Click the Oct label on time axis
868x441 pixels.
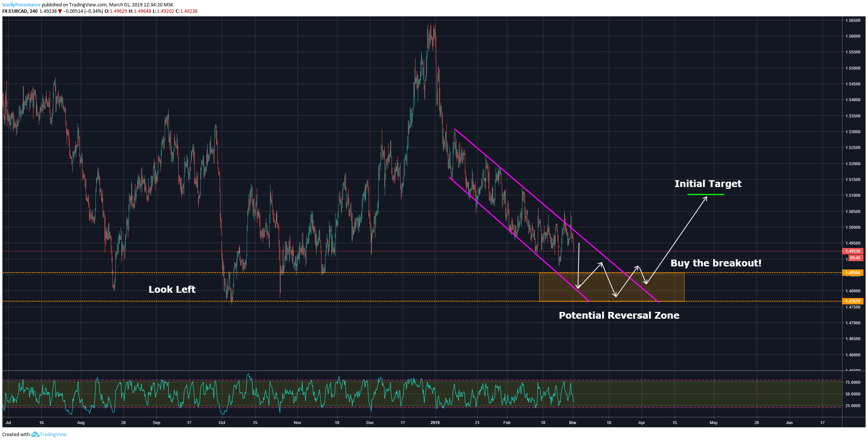click(222, 423)
